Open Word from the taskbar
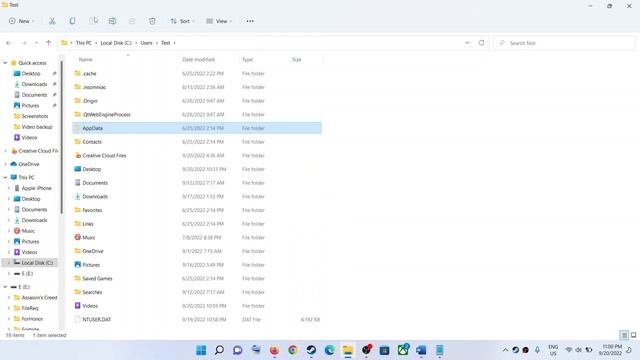The height and width of the screenshot is (360, 640). coord(421,350)
